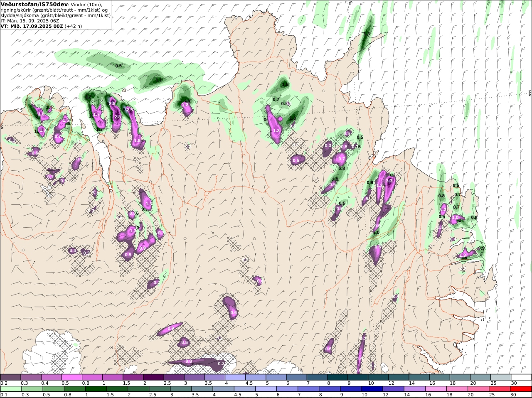532x398 pixels.
Task: Click the 15W longitude label at map top
Action: click(348, 2)
